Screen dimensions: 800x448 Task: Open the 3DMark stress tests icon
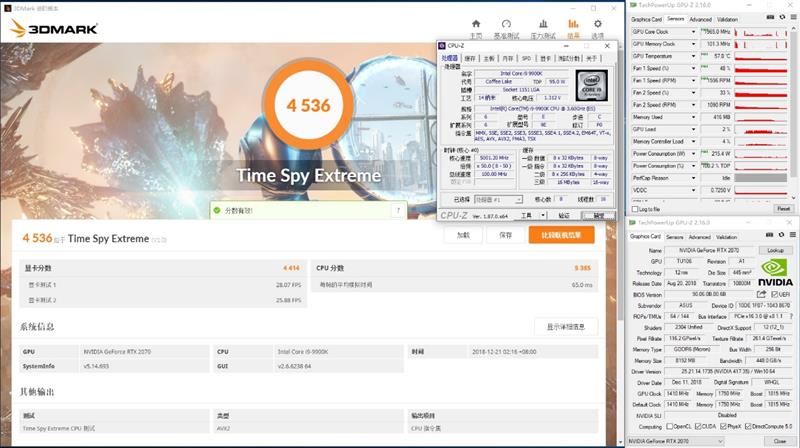543,24
